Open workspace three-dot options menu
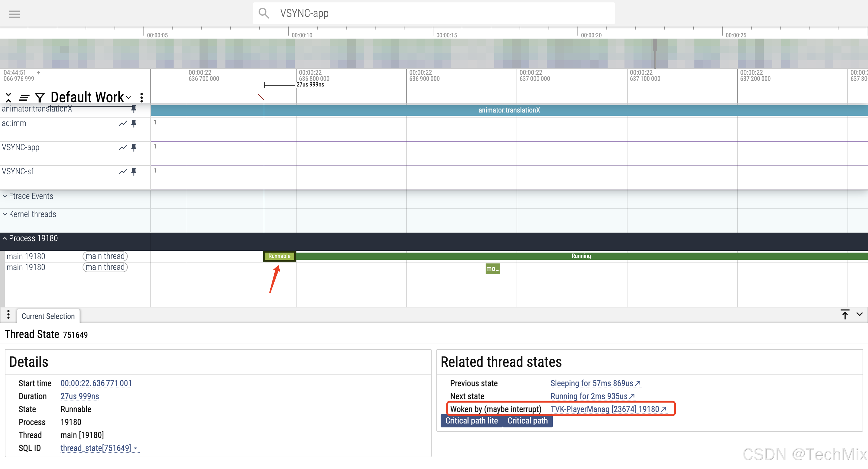Image resolution: width=868 pixels, height=469 pixels. click(142, 97)
